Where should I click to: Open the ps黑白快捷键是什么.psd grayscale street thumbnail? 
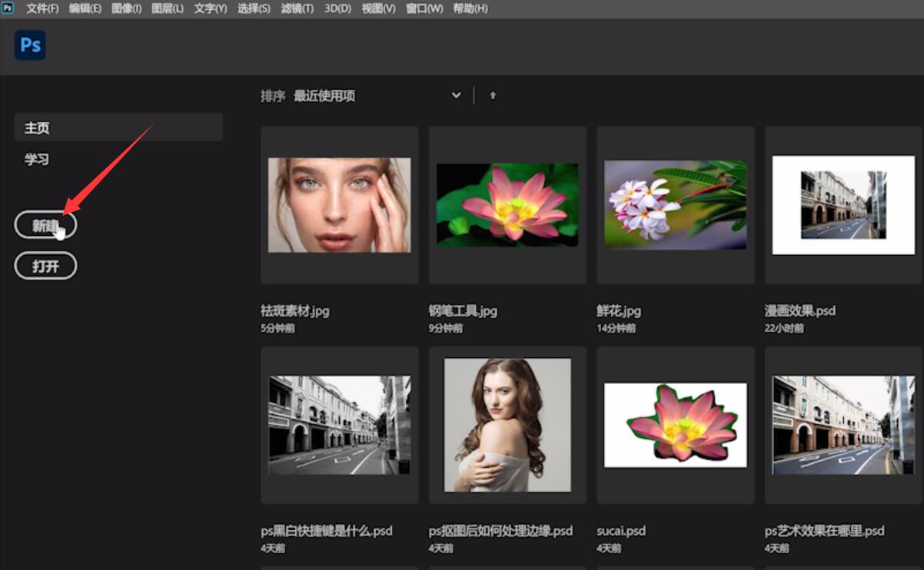click(340, 425)
